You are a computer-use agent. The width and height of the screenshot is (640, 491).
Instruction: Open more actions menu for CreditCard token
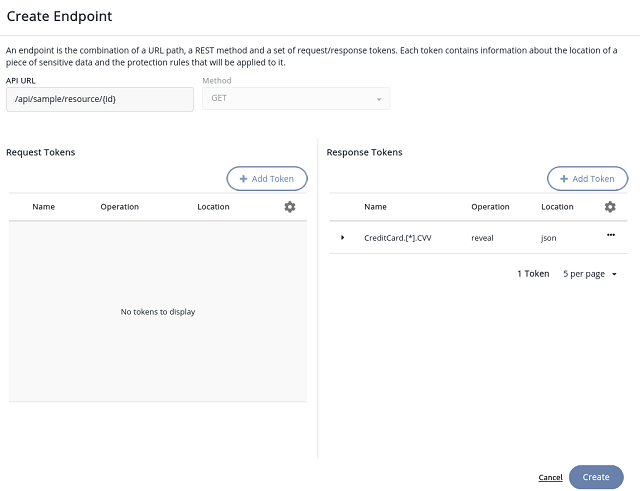[610, 235]
